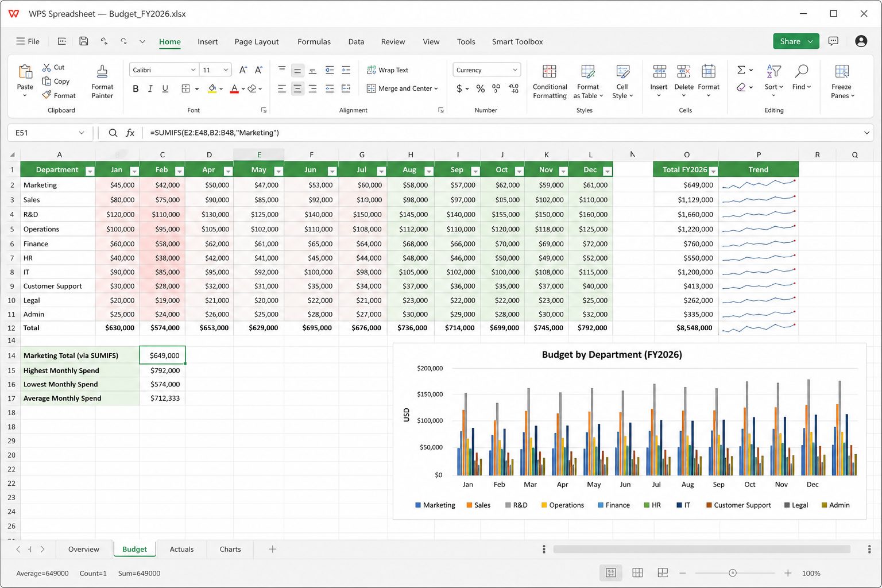Switch to normal view in the status bar
882x588 pixels.
(611, 572)
